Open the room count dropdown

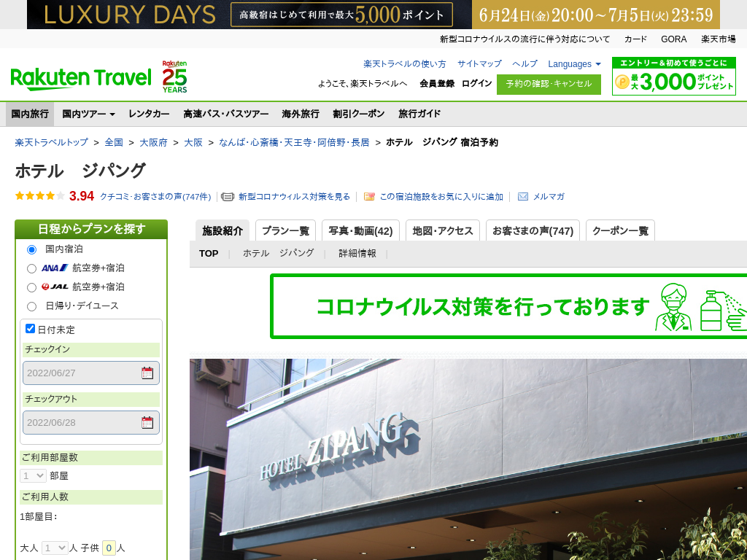tap(34, 475)
